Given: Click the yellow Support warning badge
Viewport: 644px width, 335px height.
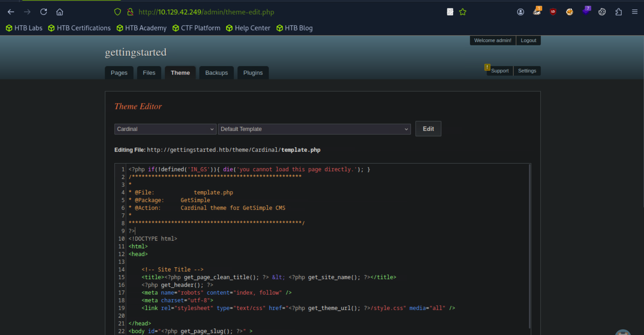Looking at the screenshot, I should coord(487,67).
